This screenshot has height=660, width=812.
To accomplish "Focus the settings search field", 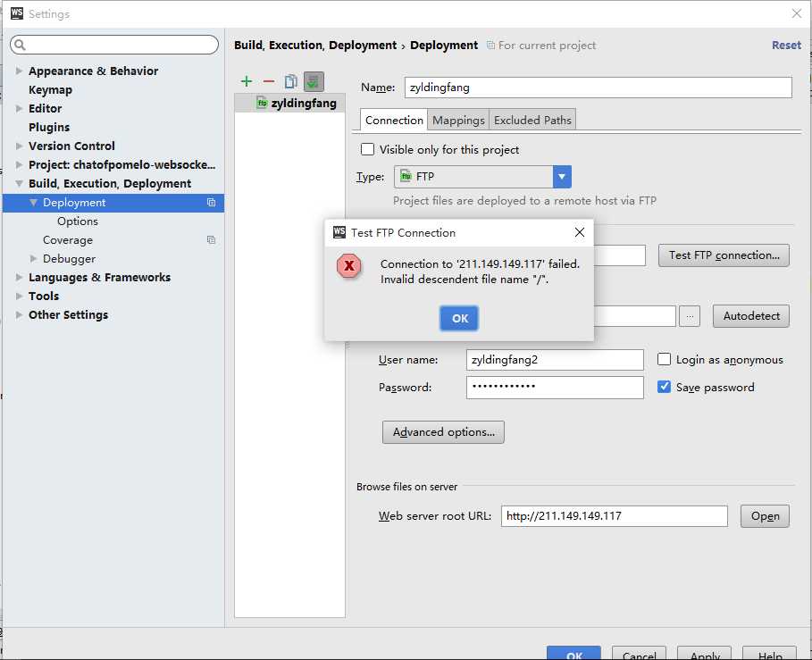I will coord(114,45).
